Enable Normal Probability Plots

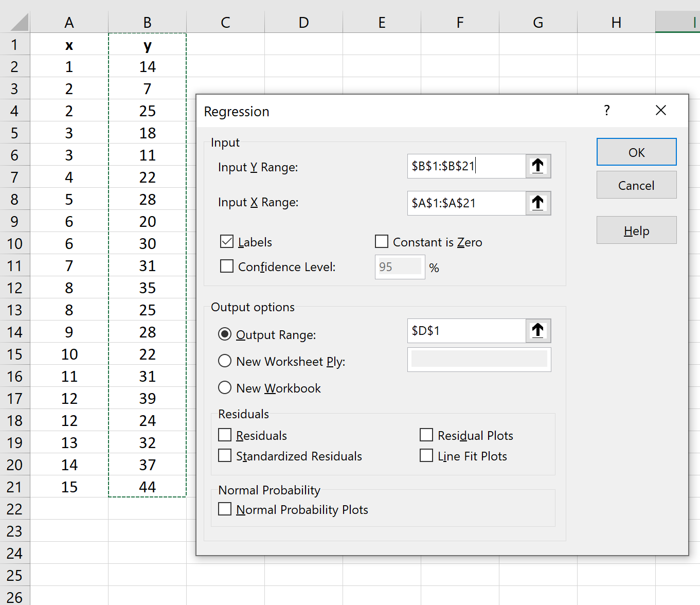coord(224,509)
